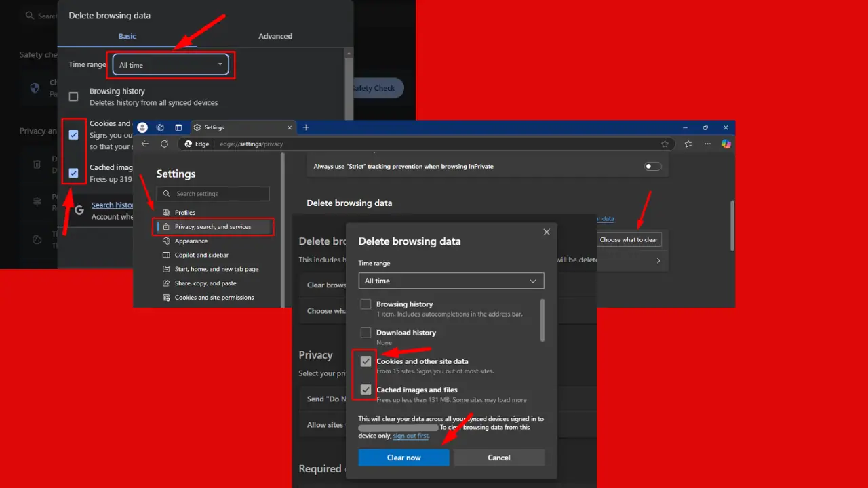Click Choose what to clear button
The height and width of the screenshot is (488, 868).
[x=629, y=240]
